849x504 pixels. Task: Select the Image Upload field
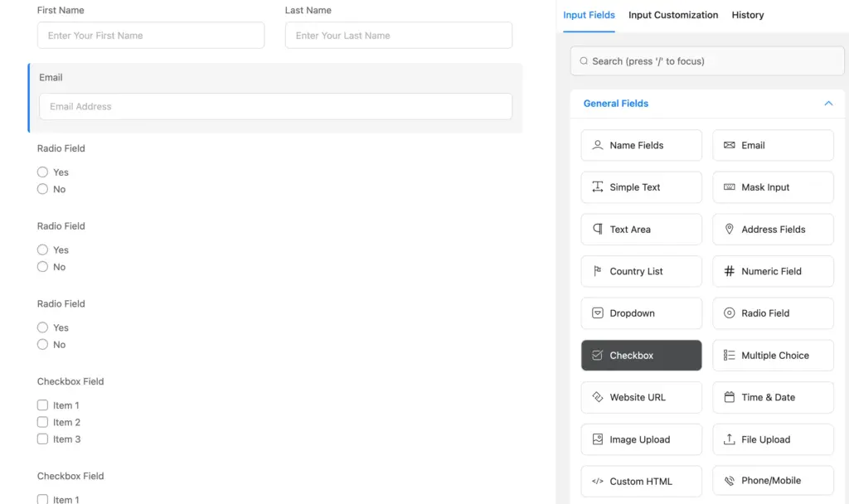tap(641, 439)
